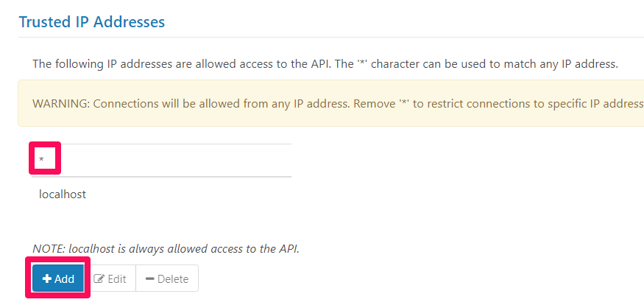Click the description text above the warning

tap(324, 63)
